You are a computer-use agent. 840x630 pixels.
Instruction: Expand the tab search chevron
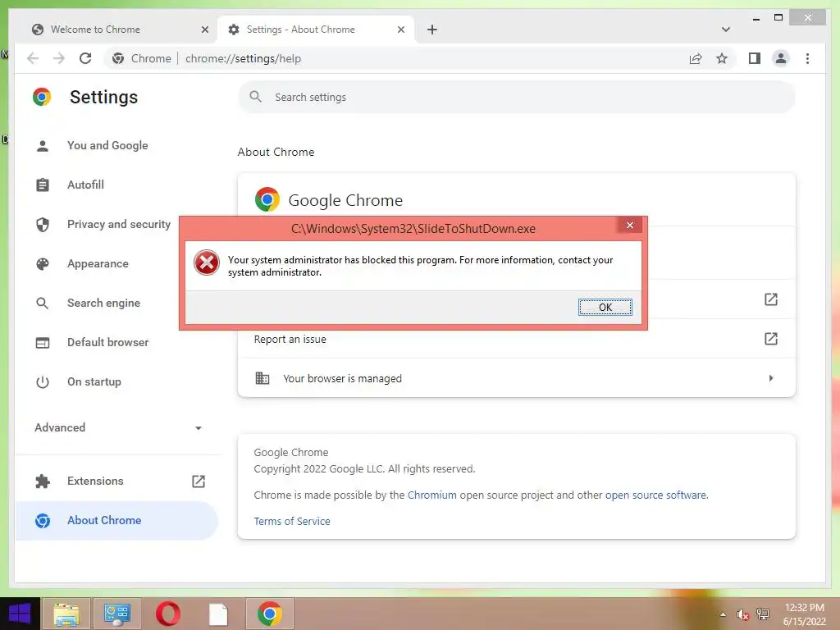pos(725,30)
